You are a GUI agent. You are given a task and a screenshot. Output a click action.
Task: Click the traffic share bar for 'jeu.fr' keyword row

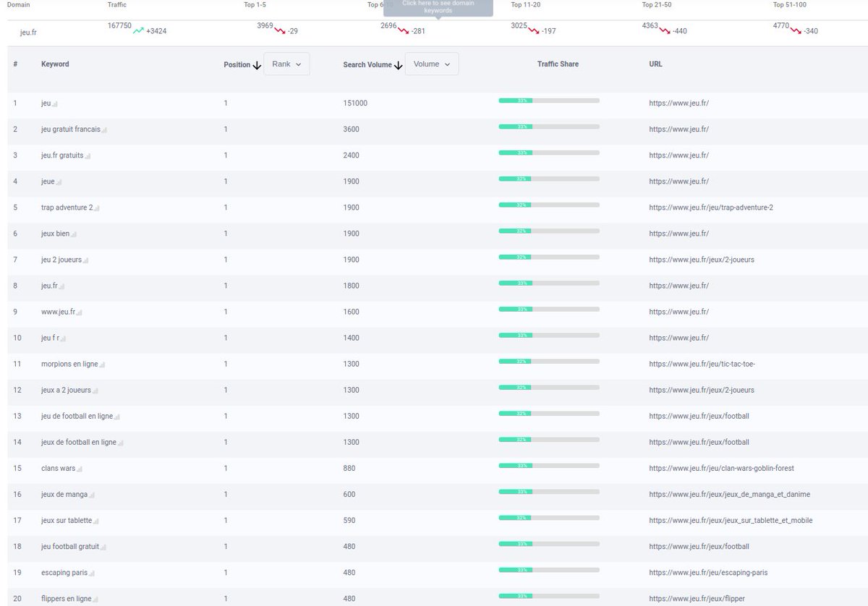(x=549, y=283)
